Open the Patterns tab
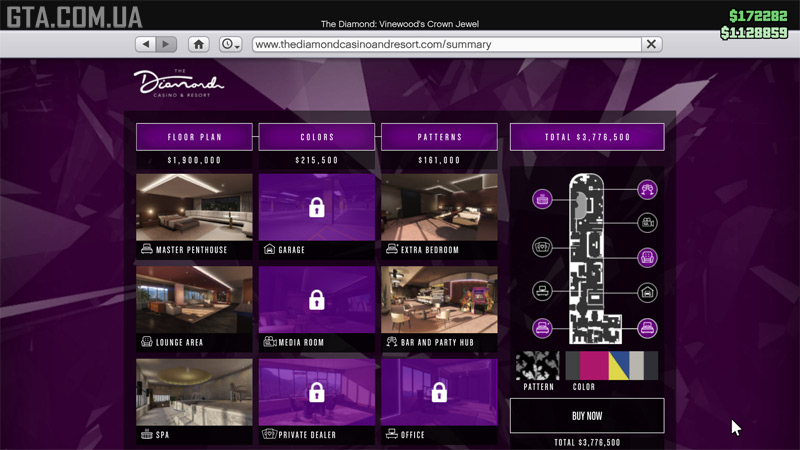Image resolution: width=800 pixels, height=450 pixels. point(439,137)
